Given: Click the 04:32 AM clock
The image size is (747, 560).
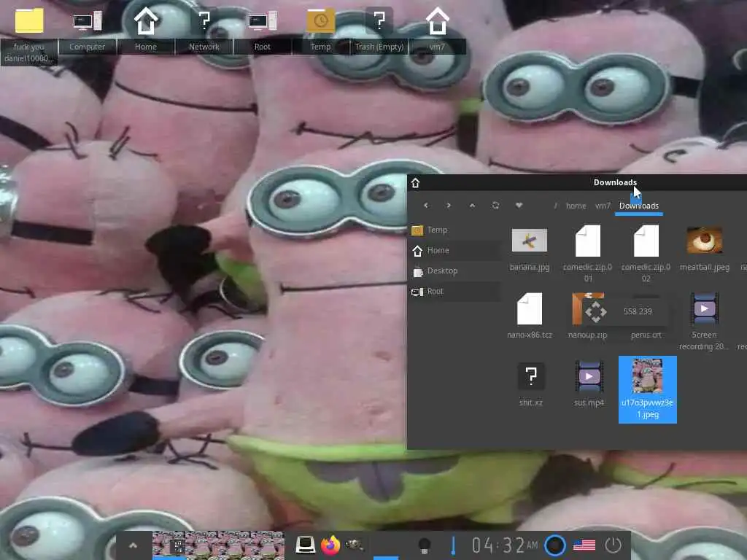Looking at the screenshot, I should click(505, 545).
